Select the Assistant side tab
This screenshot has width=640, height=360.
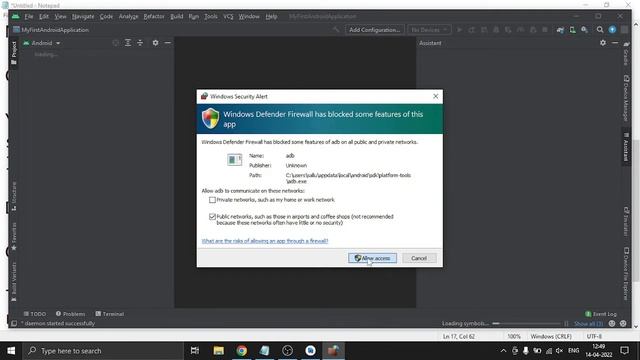point(626,147)
